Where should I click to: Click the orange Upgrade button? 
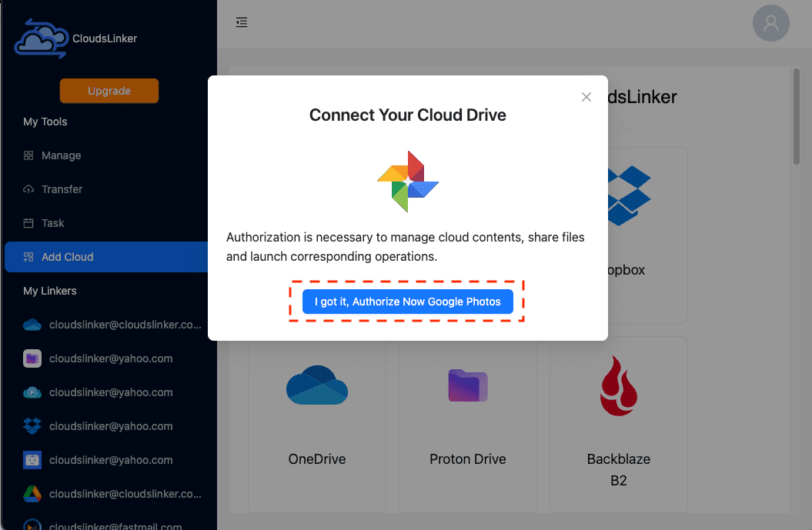pos(109,91)
